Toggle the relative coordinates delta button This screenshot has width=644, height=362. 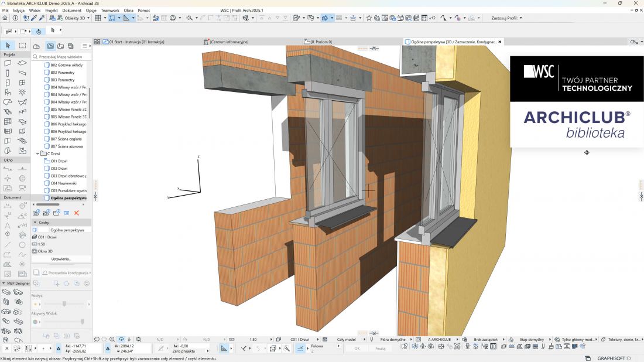(x=59, y=349)
